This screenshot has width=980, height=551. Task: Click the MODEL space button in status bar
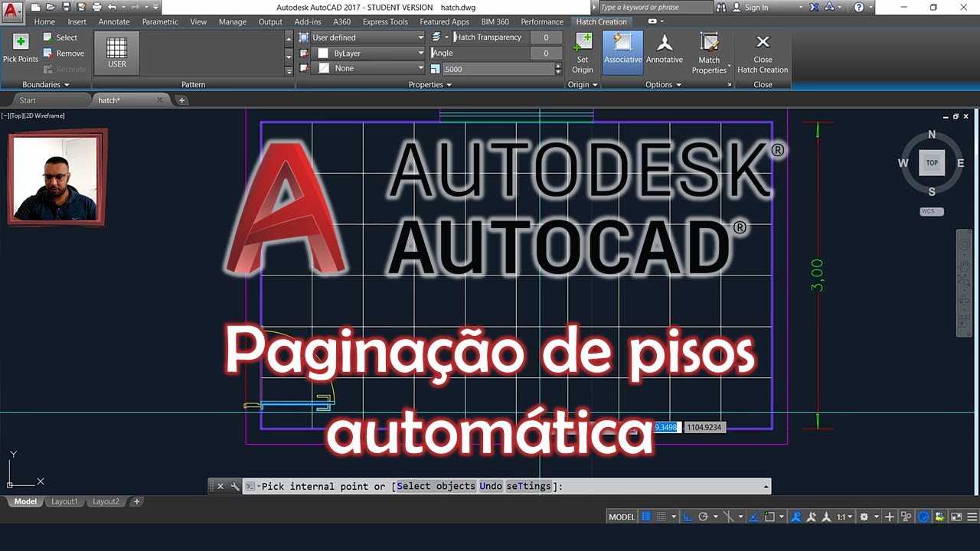[622, 517]
